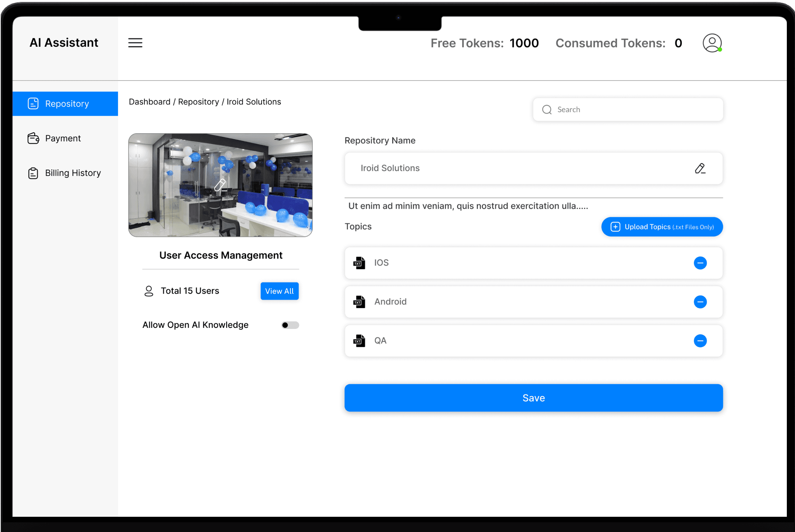Open Payment in the sidebar
The width and height of the screenshot is (795, 532).
62,138
